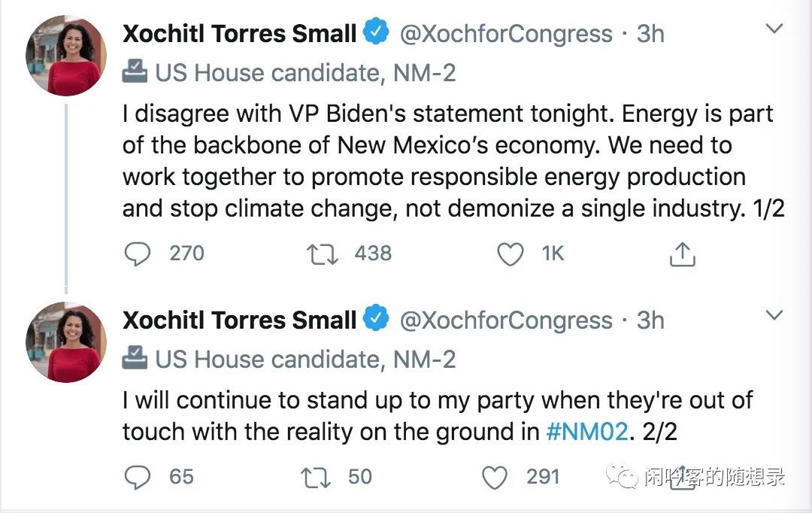
Task: Reply to the first tweet about Biden's statement
Action: coord(137,253)
